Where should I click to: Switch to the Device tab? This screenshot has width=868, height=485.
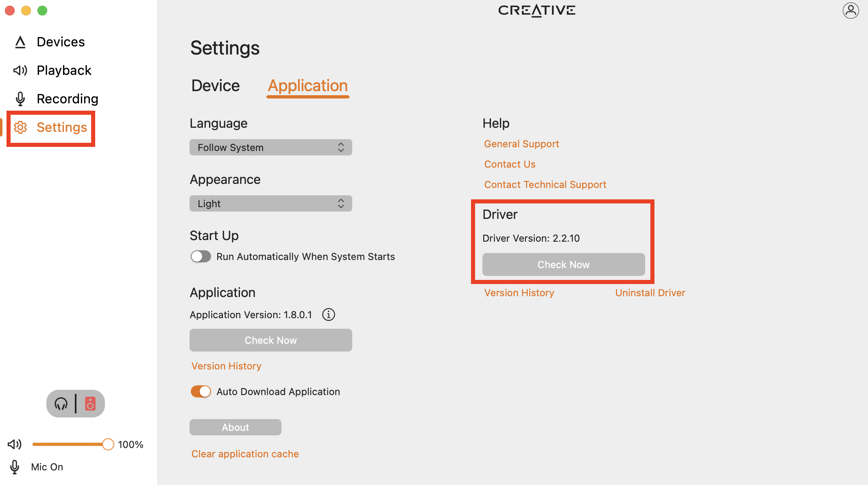point(216,86)
